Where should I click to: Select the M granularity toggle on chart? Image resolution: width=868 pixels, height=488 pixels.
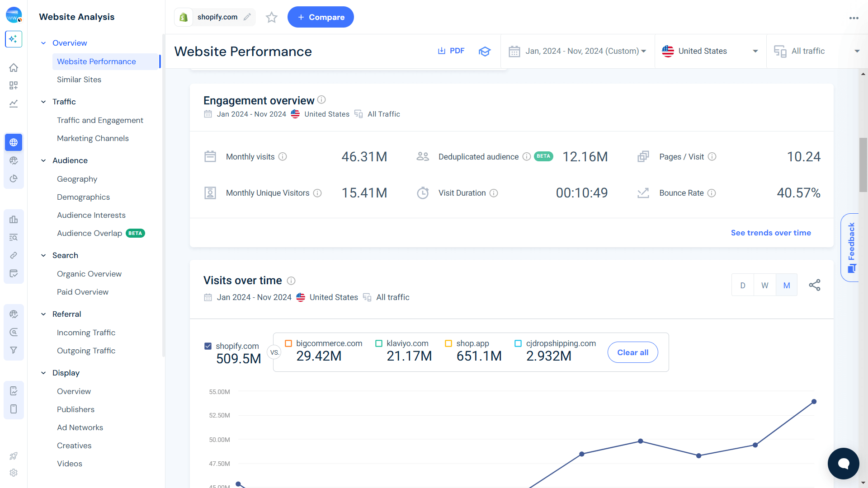[787, 285]
